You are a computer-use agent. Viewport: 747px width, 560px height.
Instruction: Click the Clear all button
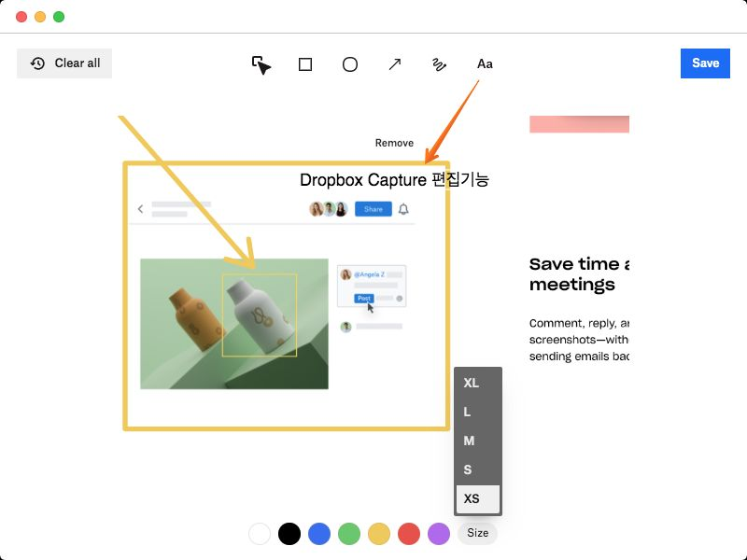point(64,63)
